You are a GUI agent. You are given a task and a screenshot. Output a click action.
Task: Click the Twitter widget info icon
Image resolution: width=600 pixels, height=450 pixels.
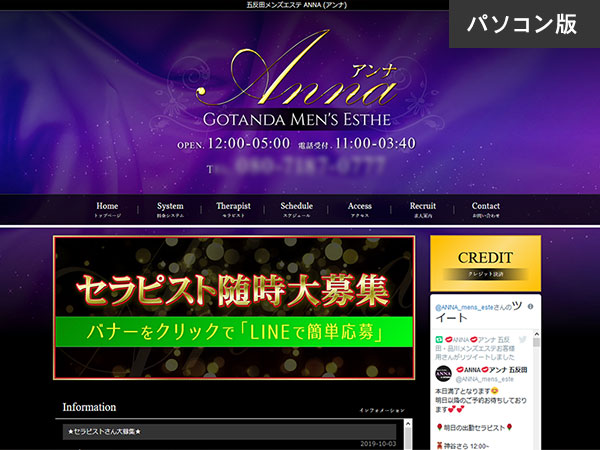[531, 306]
